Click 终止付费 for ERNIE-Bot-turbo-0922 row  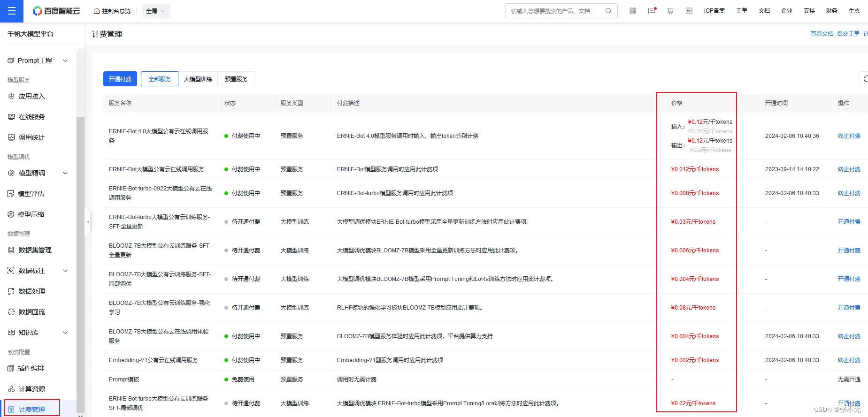tap(849, 193)
